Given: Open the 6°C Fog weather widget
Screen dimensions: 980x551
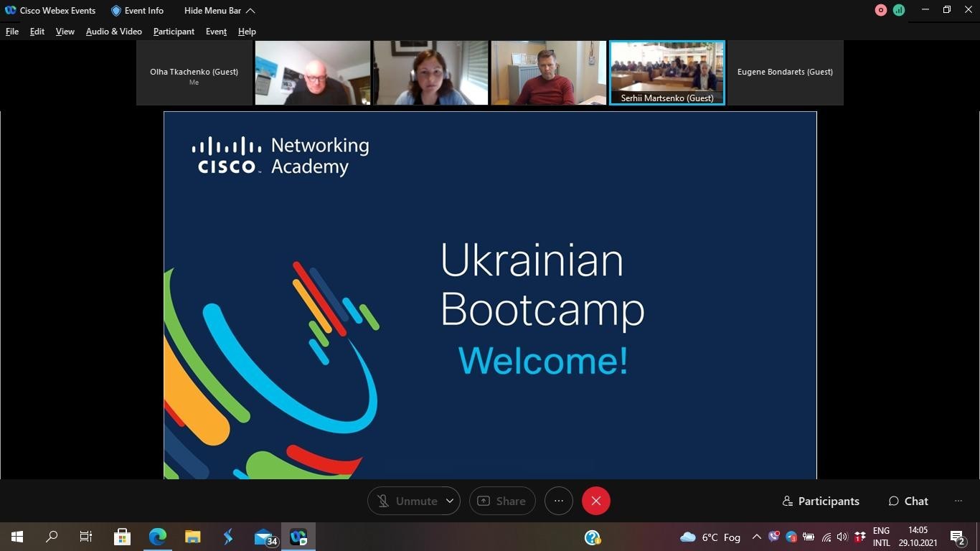Looking at the screenshot, I should point(710,537).
